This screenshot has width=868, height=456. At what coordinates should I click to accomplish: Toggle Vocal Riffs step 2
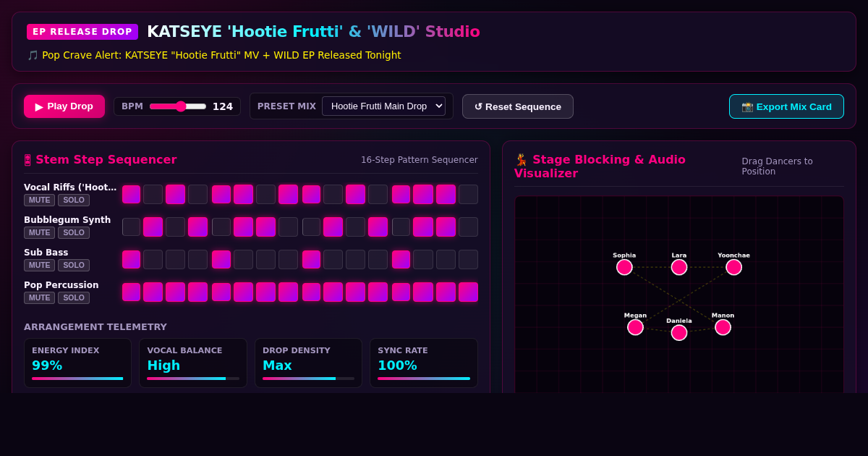153,194
